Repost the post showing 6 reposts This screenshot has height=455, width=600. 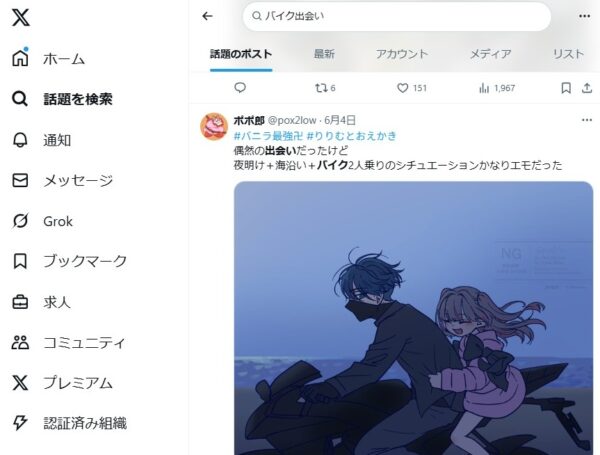coord(325,88)
